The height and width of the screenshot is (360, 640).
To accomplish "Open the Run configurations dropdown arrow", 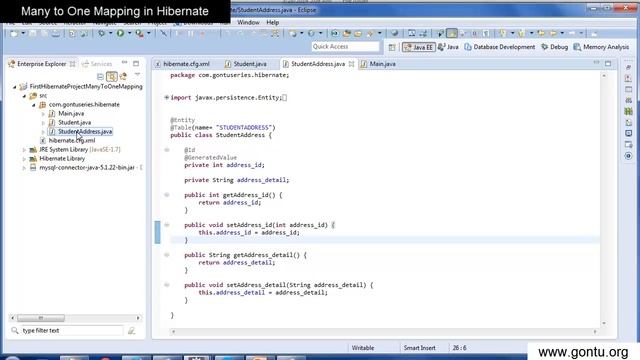I will coord(129,33).
